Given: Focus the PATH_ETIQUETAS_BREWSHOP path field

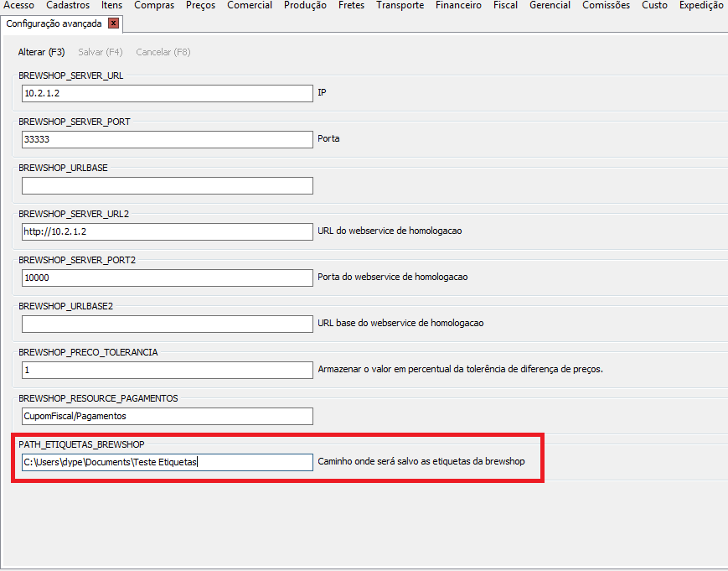Looking at the screenshot, I should (168, 462).
